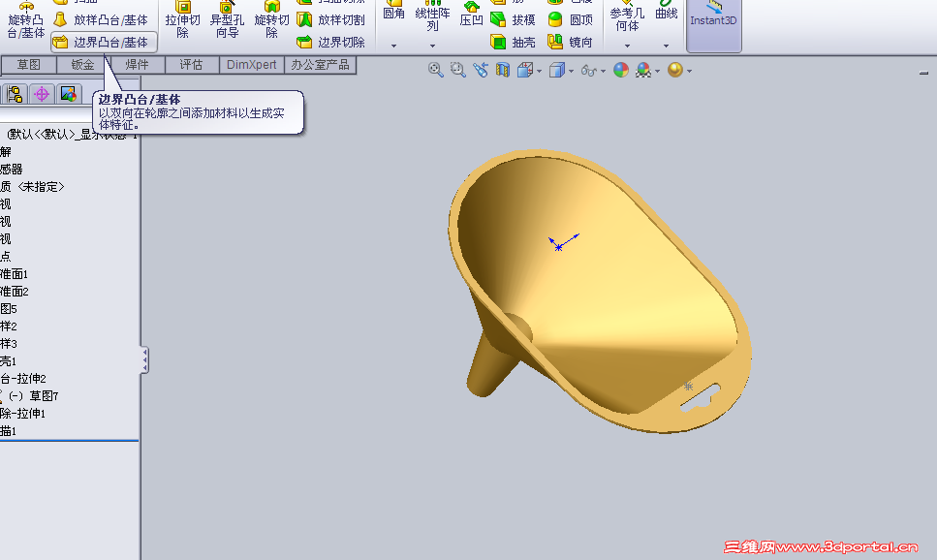This screenshot has width=937, height=560.
Task: Click the slot cutout on the model rim
Action: [700, 398]
